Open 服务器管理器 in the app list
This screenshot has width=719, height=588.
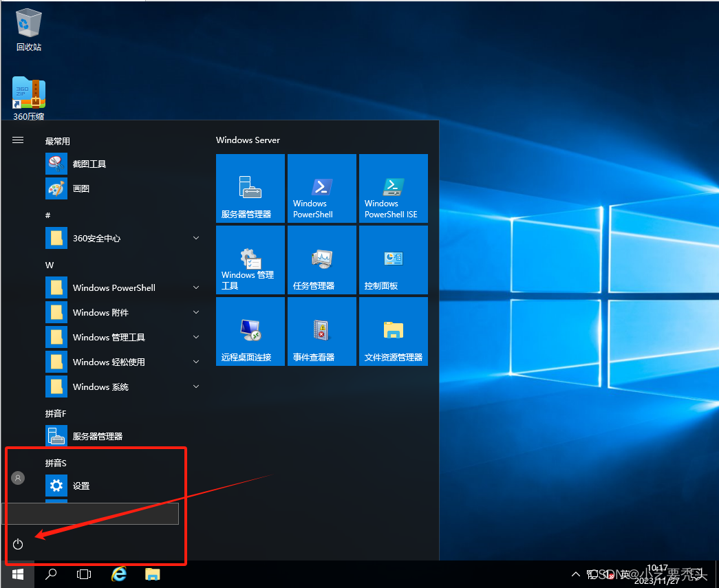point(124,436)
